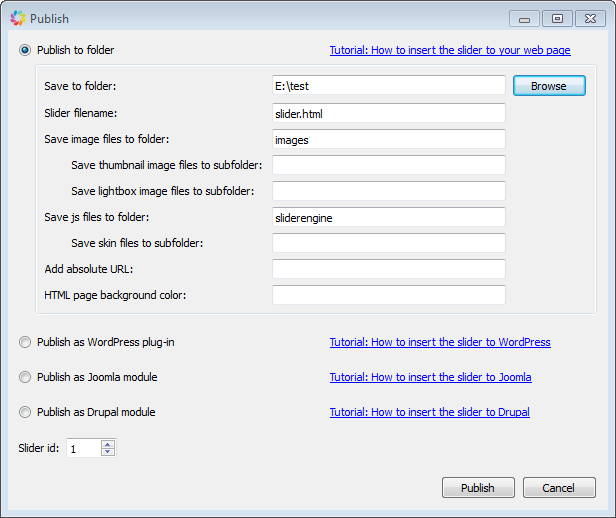The image size is (616, 518).
Task: Focus the Save to folder path field
Action: pyautogui.click(x=389, y=85)
